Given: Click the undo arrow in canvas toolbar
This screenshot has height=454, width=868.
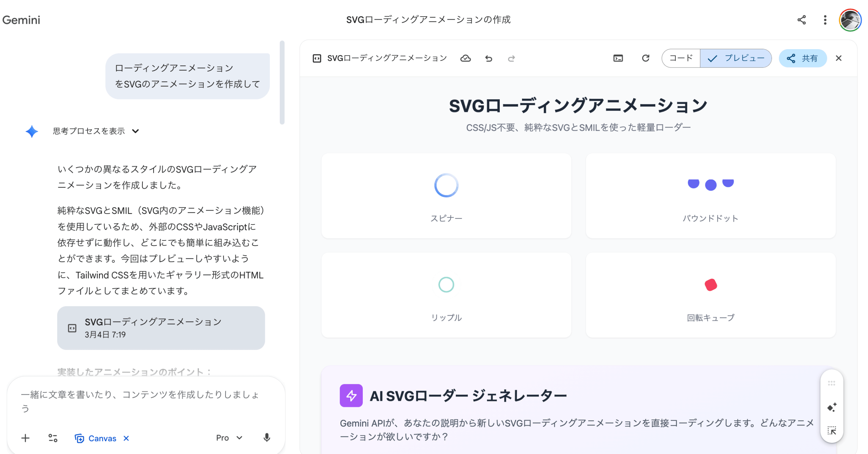Looking at the screenshot, I should pyautogui.click(x=488, y=58).
